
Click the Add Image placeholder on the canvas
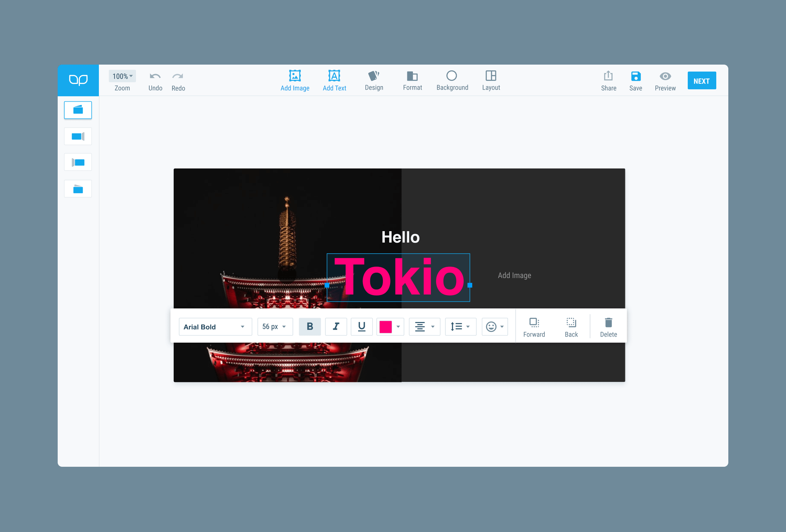click(x=514, y=275)
